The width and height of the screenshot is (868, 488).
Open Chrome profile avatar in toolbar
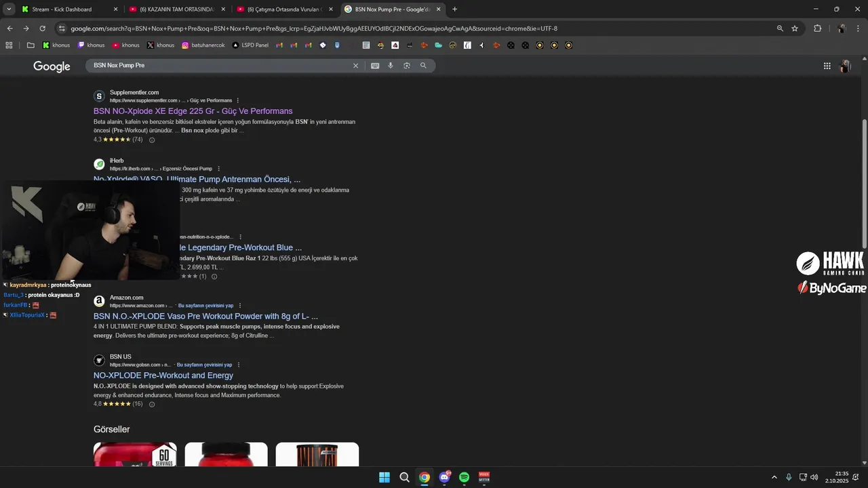(842, 28)
